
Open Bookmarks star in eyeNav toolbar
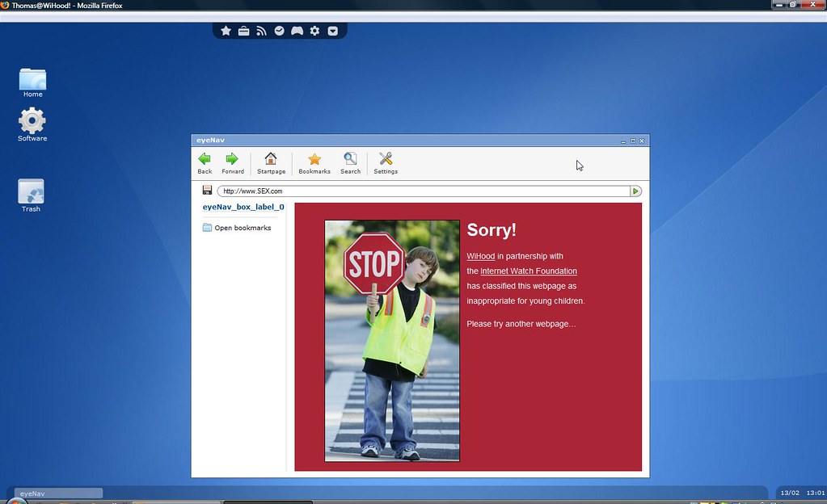(x=314, y=163)
